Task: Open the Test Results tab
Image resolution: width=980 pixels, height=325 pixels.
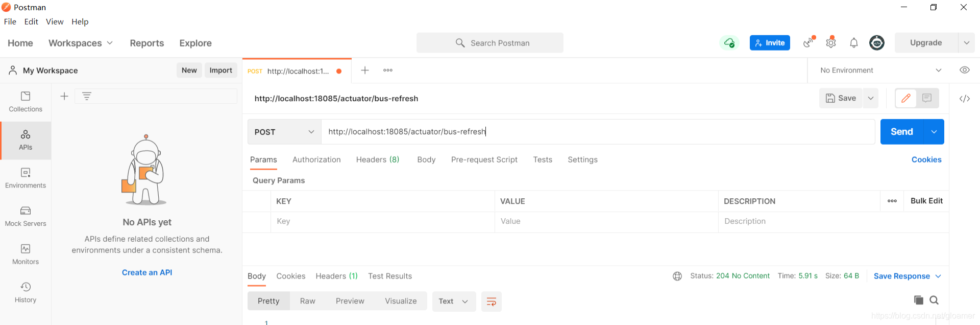Action: (390, 276)
